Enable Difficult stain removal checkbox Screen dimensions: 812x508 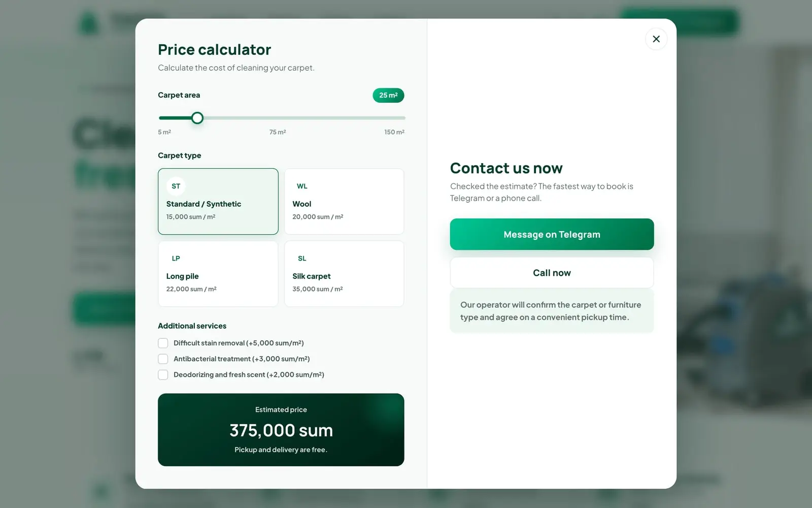pyautogui.click(x=163, y=343)
